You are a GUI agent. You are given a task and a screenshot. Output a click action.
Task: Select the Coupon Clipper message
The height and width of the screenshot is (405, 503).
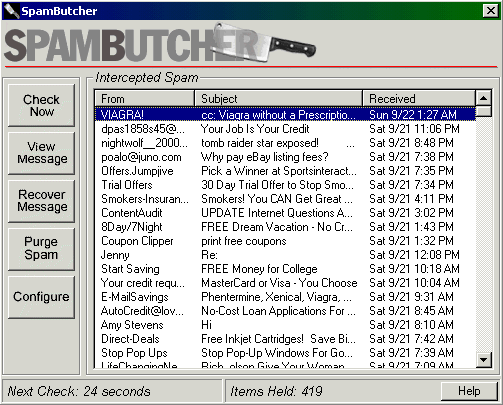click(x=285, y=241)
